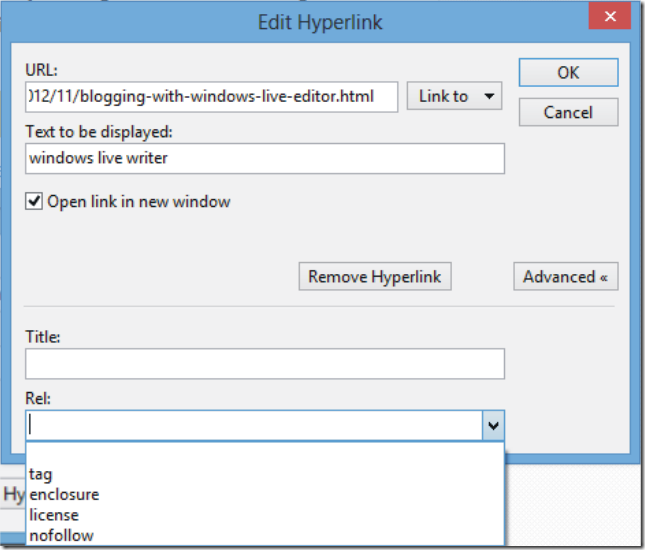Select the blank entry in Rel list
Viewport: 645px width, 550px height.
pos(265,453)
